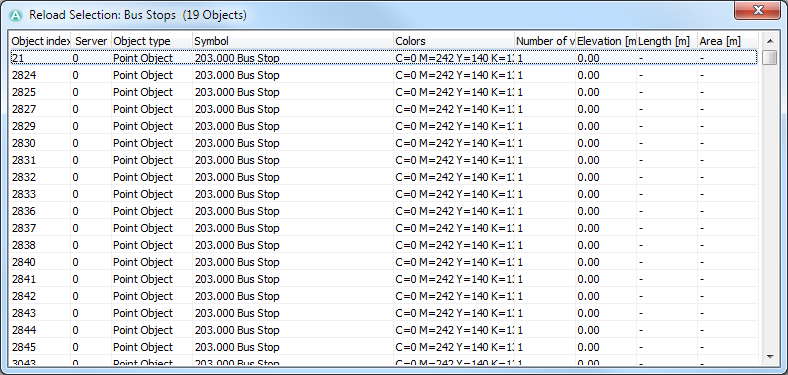Sort by Number of vertices column header
Image resolution: width=788 pixels, height=375 pixels.
(x=545, y=41)
